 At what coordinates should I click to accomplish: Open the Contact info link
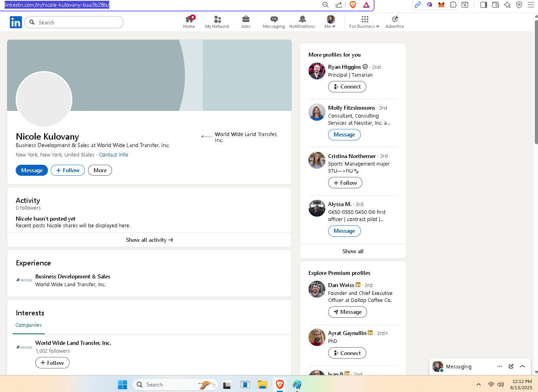(114, 155)
